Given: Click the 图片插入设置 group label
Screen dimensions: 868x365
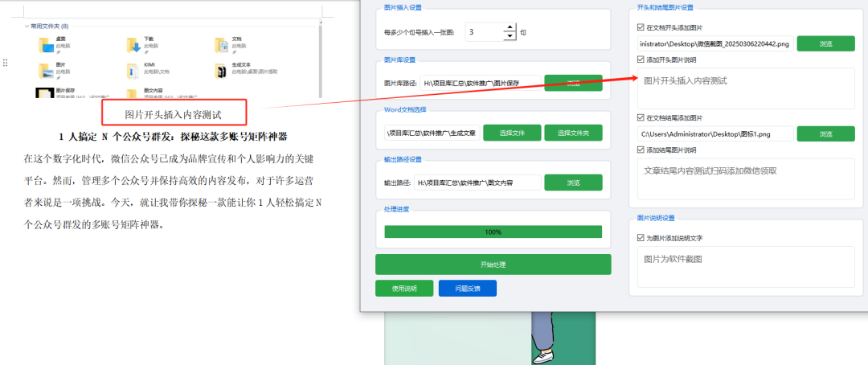Looking at the screenshot, I should [403, 7].
